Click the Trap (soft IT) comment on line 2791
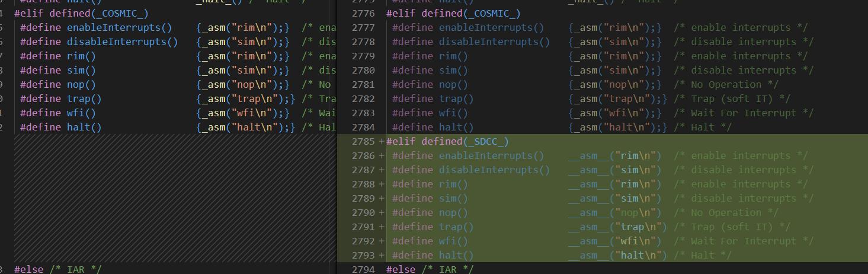Screen dimensions: 868x274 732,227
